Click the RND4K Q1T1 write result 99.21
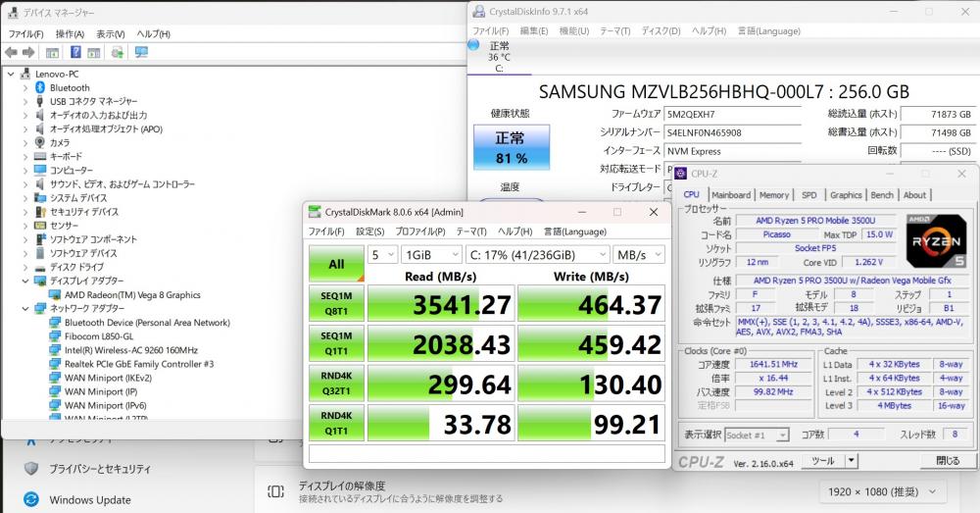Viewport: 980px width, 513px height. click(591, 424)
